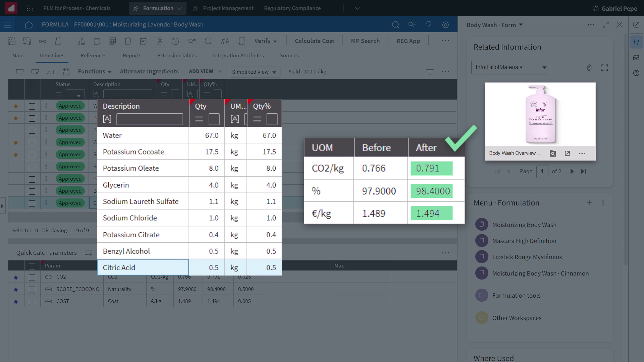The height and width of the screenshot is (362, 644).
Task: Preview Body Wash Overview with the magnifier icon
Action: click(x=553, y=153)
